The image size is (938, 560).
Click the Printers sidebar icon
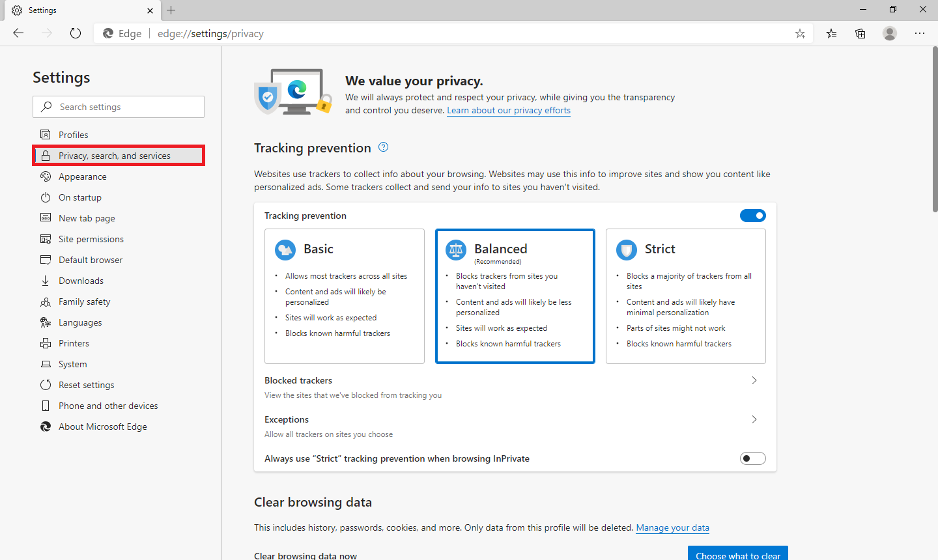(45, 343)
